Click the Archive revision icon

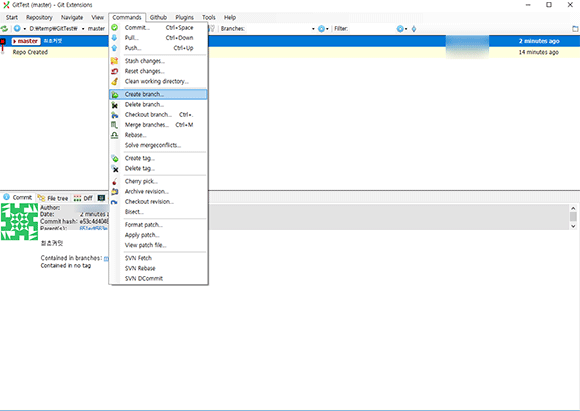115,191
